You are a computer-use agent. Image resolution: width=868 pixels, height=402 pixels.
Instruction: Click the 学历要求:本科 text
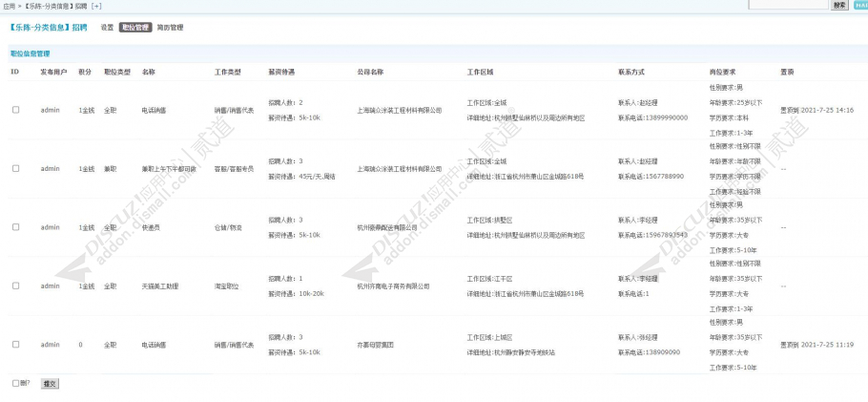(729, 118)
